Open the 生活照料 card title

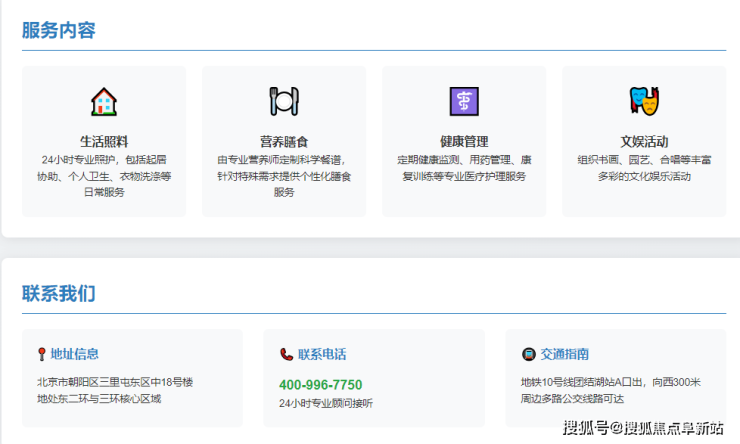click(x=104, y=141)
